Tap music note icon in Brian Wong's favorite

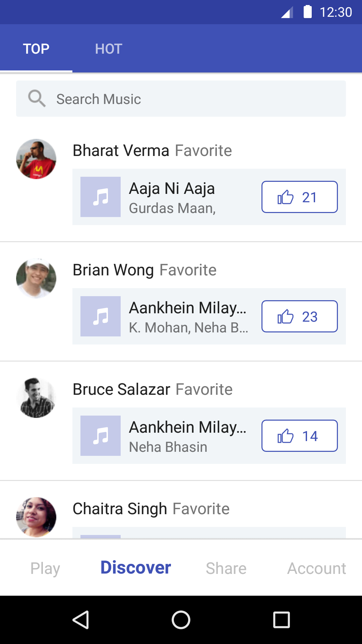(101, 316)
